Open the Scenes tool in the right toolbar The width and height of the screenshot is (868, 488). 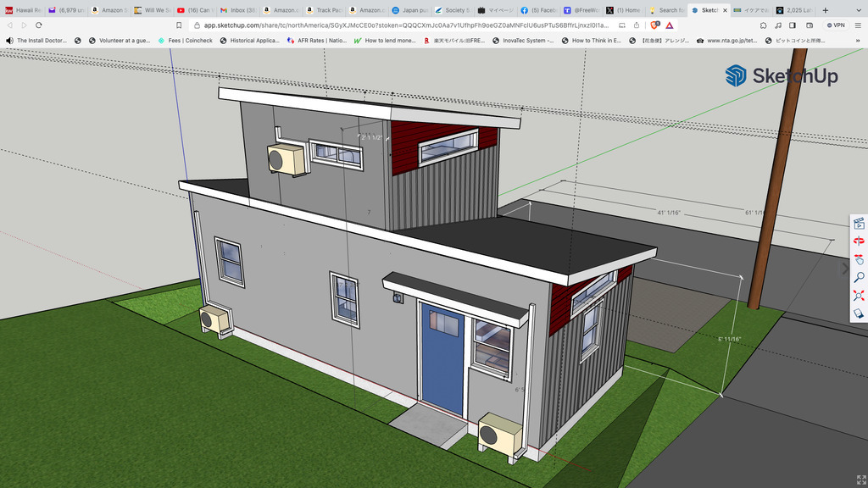pyautogui.click(x=858, y=224)
